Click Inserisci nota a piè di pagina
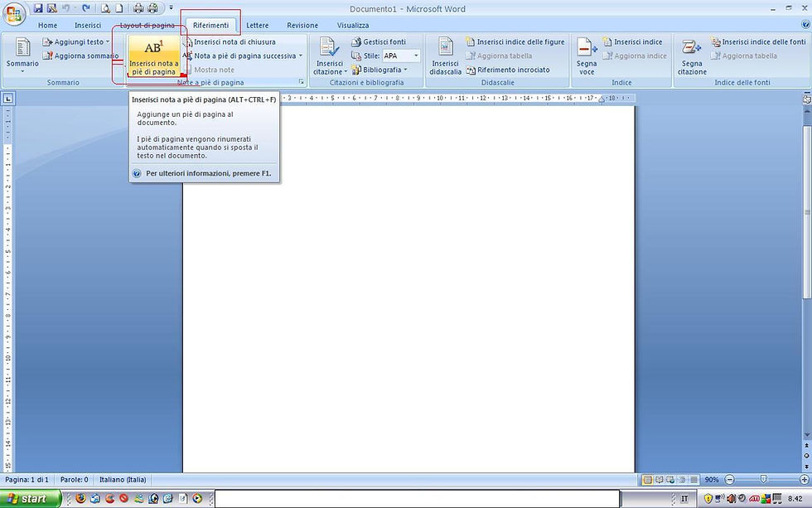 tap(153, 56)
